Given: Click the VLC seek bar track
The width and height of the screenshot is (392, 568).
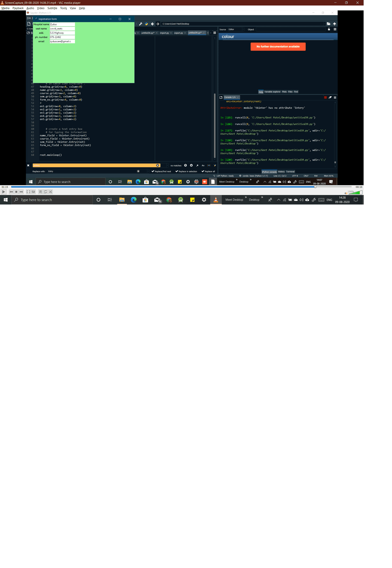Looking at the screenshot, I should [181, 187].
